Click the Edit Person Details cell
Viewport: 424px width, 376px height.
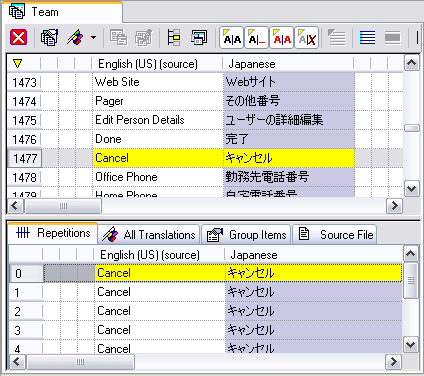click(x=157, y=120)
